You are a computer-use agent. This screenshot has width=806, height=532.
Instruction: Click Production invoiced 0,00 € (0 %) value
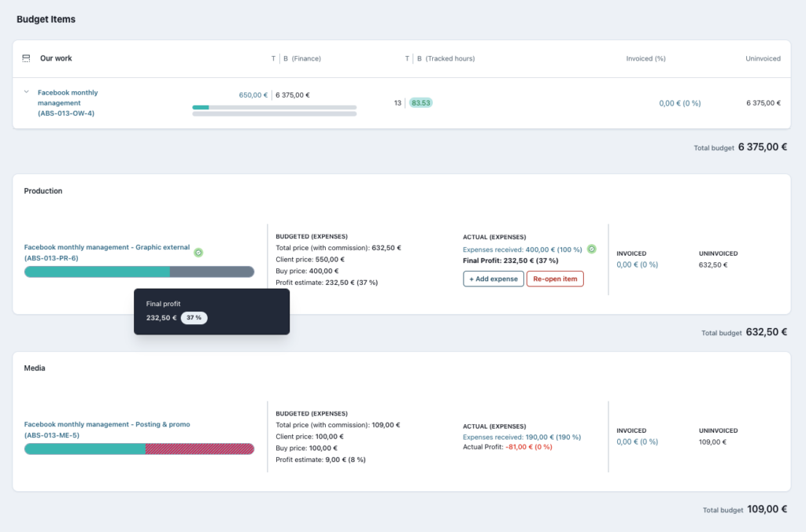pyautogui.click(x=637, y=264)
